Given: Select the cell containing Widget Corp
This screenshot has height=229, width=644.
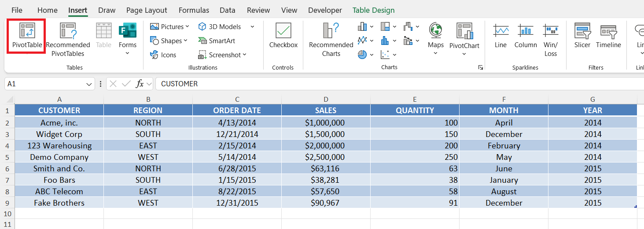Looking at the screenshot, I should 59,134.
